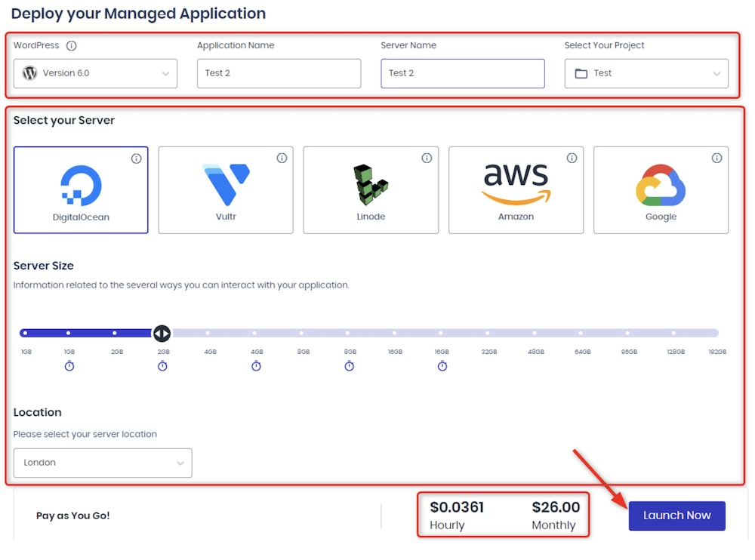
Task: Open the WordPress Version 6.0 dropdown
Action: click(95, 74)
